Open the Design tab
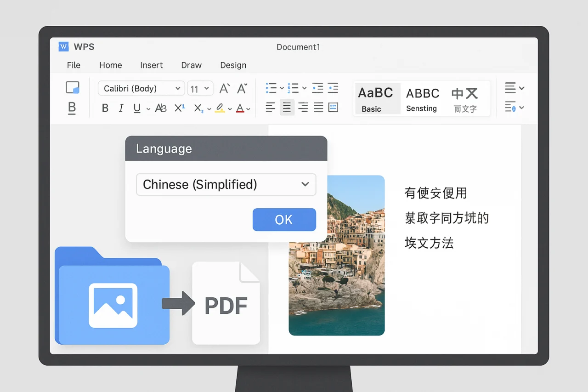The height and width of the screenshot is (392, 588). [x=233, y=65]
